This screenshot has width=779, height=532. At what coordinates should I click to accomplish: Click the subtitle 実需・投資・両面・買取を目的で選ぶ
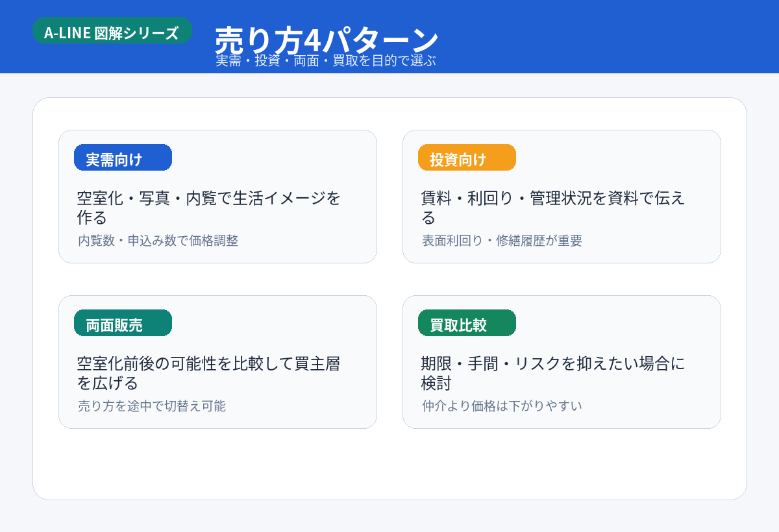pyautogui.click(x=326, y=61)
